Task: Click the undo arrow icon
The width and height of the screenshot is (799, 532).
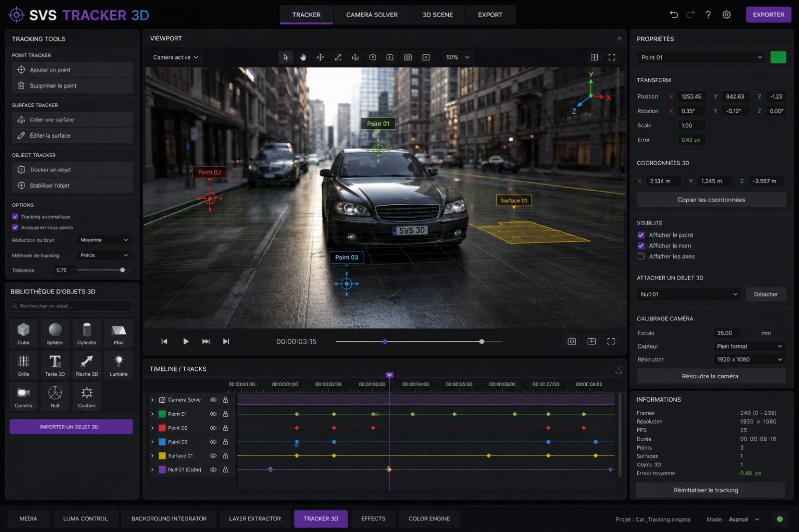Action: tap(674, 14)
